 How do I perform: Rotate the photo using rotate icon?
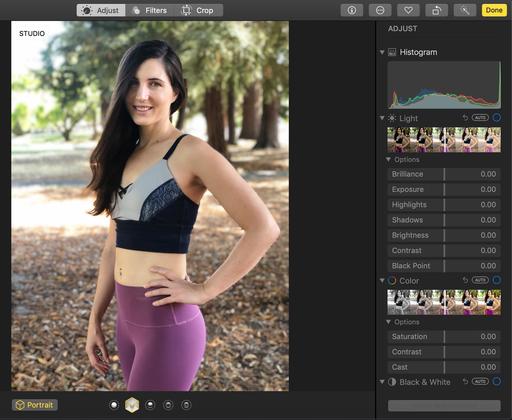tap(437, 10)
